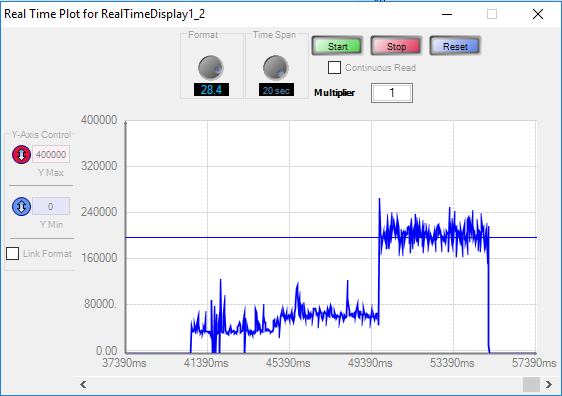Click the horizontal scrollbar thumb
The height and width of the screenshot is (396, 562).
[531, 385]
